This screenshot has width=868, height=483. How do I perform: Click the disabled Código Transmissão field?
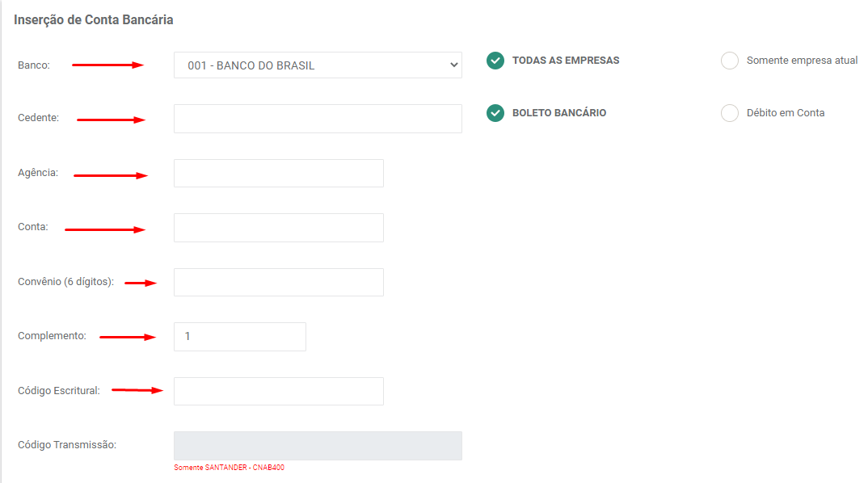[318, 446]
